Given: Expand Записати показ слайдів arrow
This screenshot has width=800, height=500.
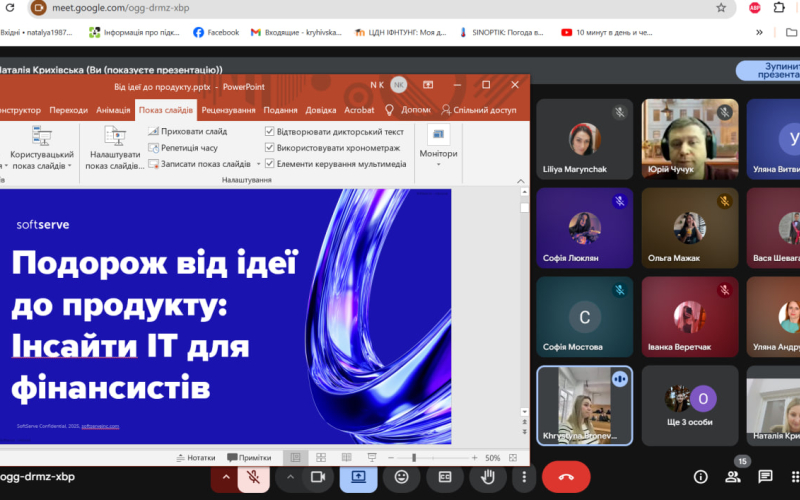Looking at the screenshot, I should click(257, 164).
